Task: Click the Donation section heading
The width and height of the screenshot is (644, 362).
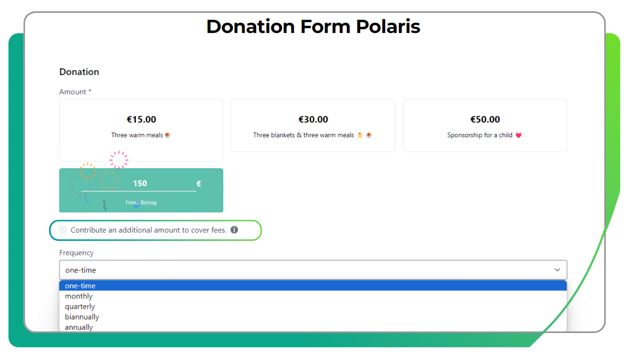Action: 79,72
